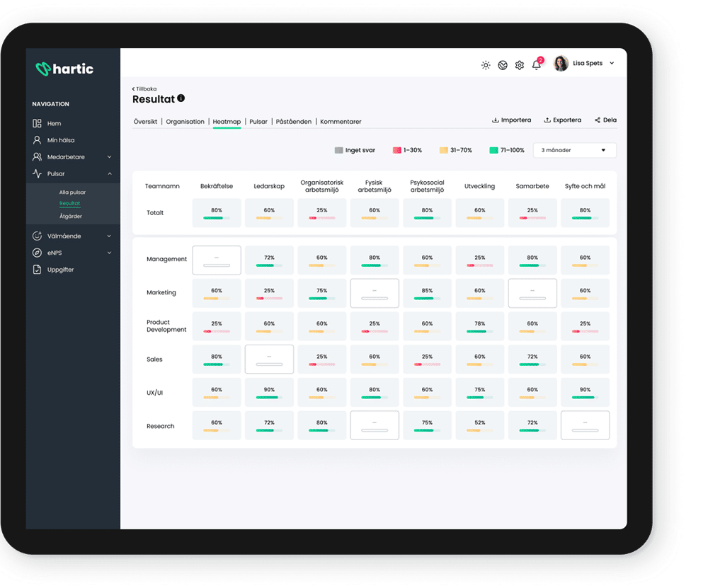Switch to the Organisation tab

(185, 122)
